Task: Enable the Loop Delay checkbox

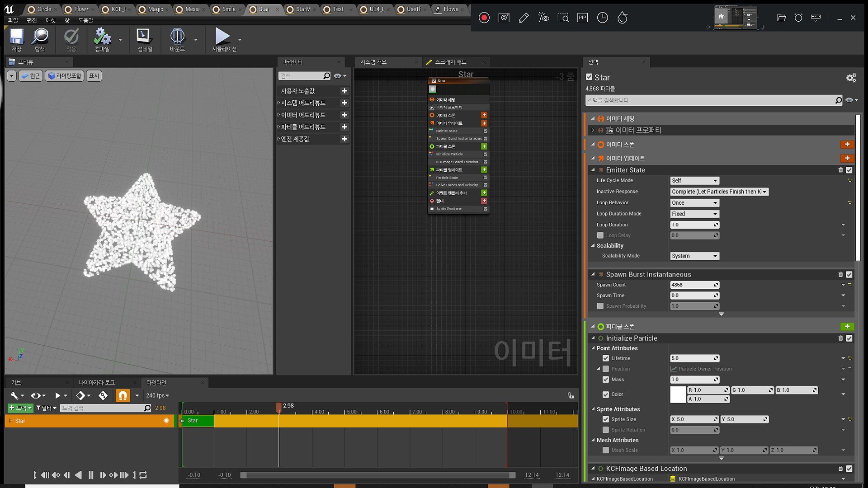Action: 600,235
